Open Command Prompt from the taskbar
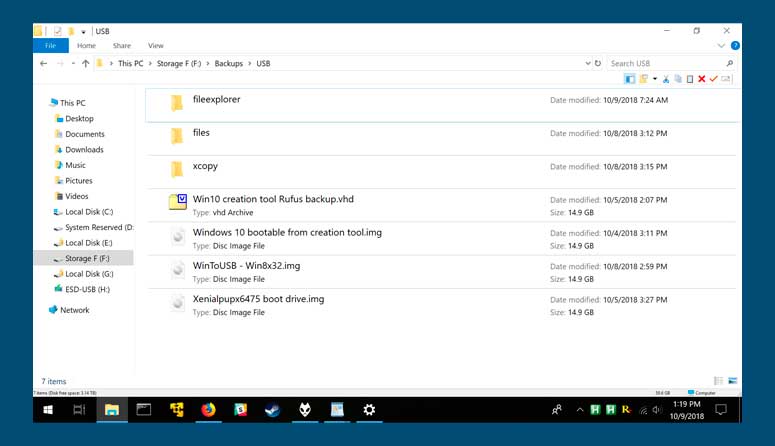Image resolution: width=775 pixels, height=446 pixels. coord(144,410)
